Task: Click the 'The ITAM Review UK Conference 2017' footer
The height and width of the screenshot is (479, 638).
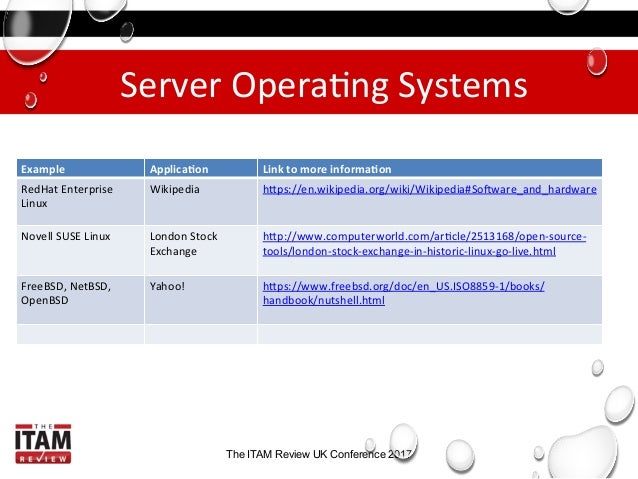Action: (319, 454)
